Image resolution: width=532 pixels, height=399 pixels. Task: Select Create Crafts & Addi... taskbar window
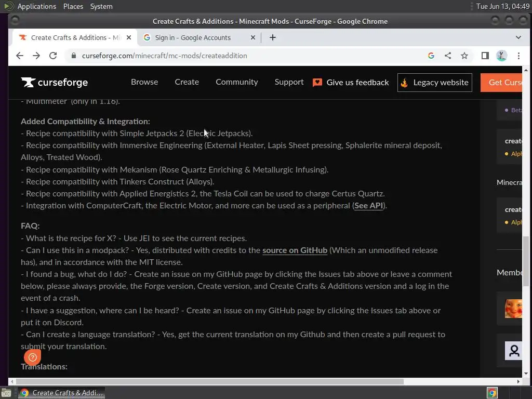pyautogui.click(x=61, y=393)
